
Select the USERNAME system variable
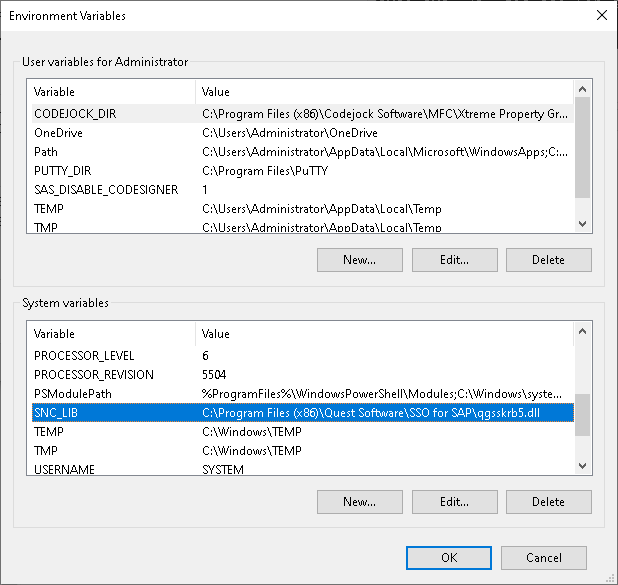point(303,469)
